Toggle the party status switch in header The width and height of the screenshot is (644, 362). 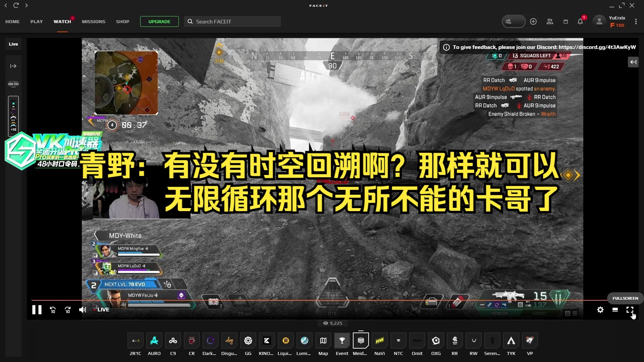514,21
